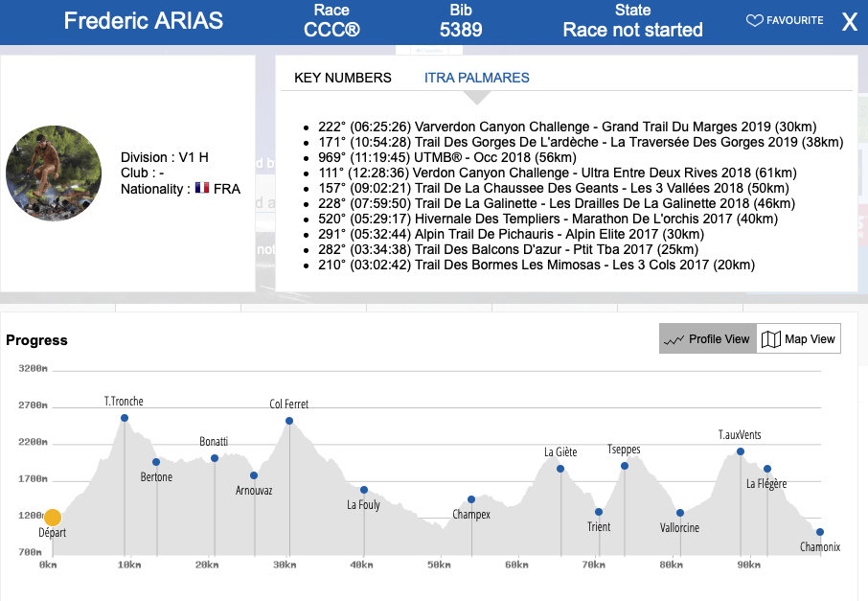868x601 pixels.
Task: Click the T.Tronche checkpoint dot
Action: pyautogui.click(x=125, y=418)
